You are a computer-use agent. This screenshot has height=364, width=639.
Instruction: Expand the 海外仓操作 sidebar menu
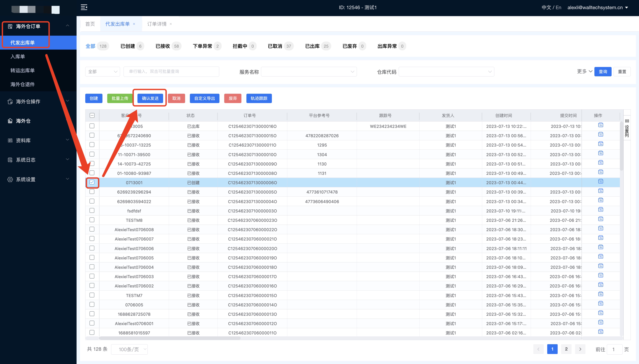click(38, 102)
